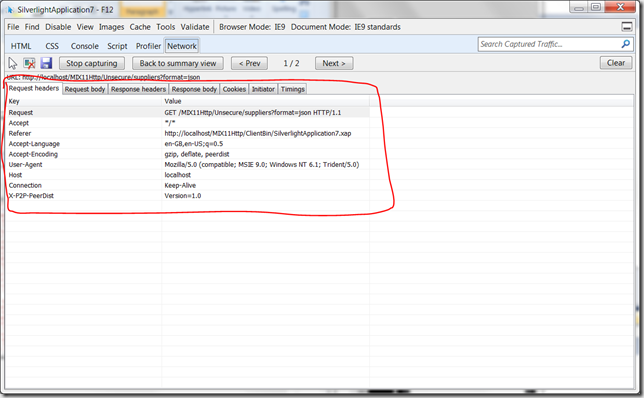Click the Value column header
644x398 pixels.
(266, 101)
